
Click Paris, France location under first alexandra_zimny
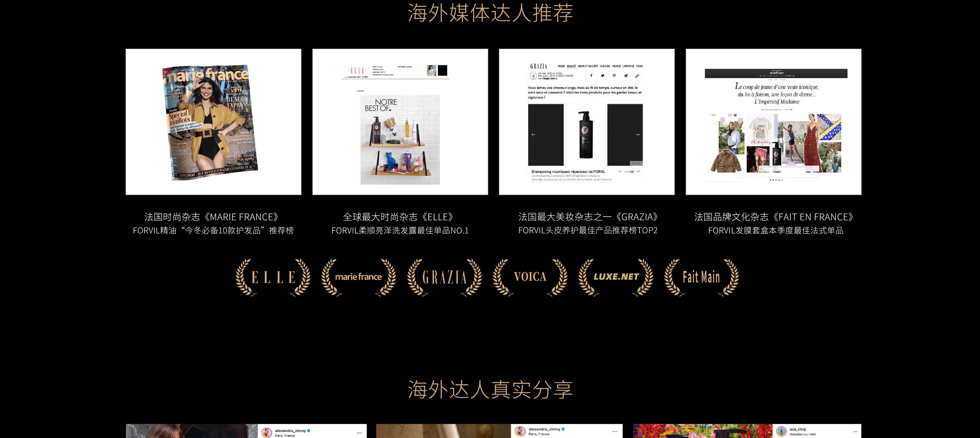[285, 436]
